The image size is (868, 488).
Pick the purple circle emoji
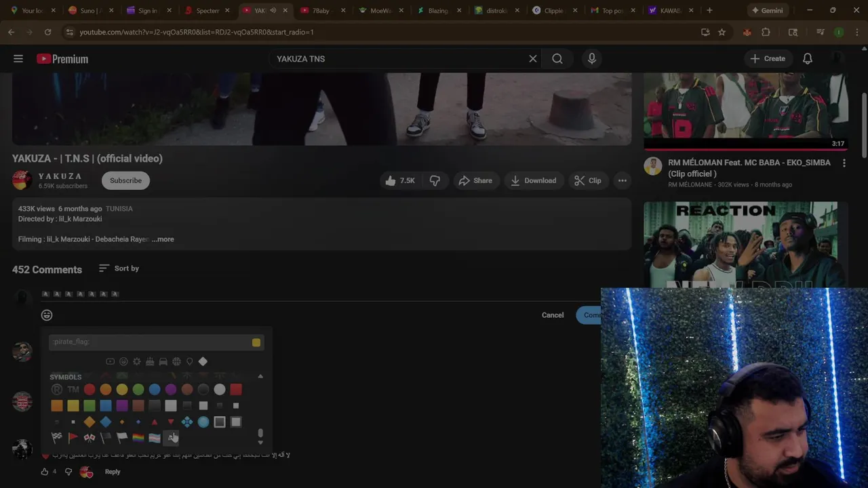(171, 390)
